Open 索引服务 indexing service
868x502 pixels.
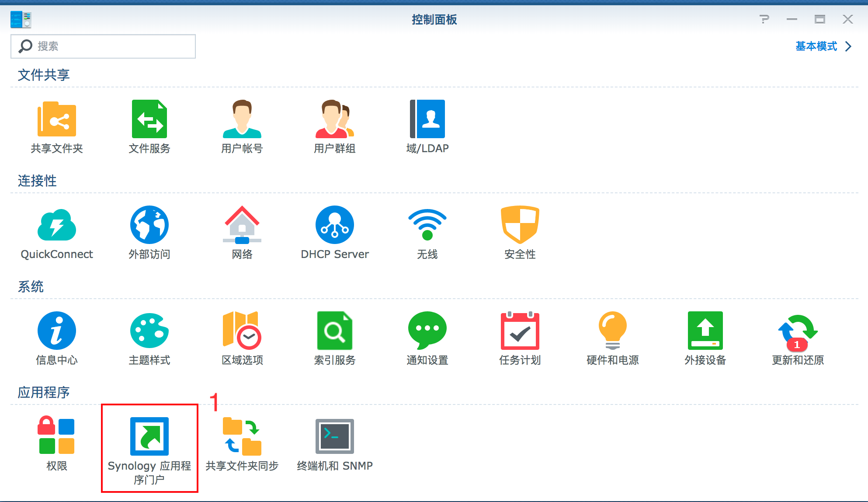click(335, 331)
